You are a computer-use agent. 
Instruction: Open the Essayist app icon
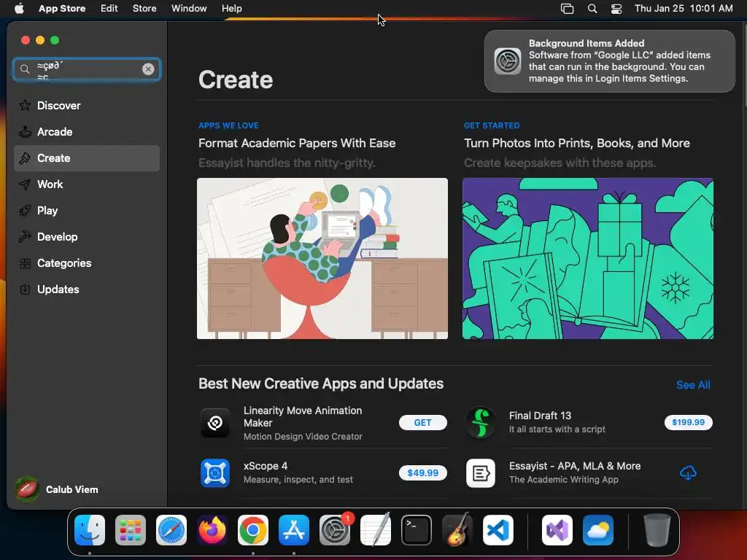pos(481,472)
